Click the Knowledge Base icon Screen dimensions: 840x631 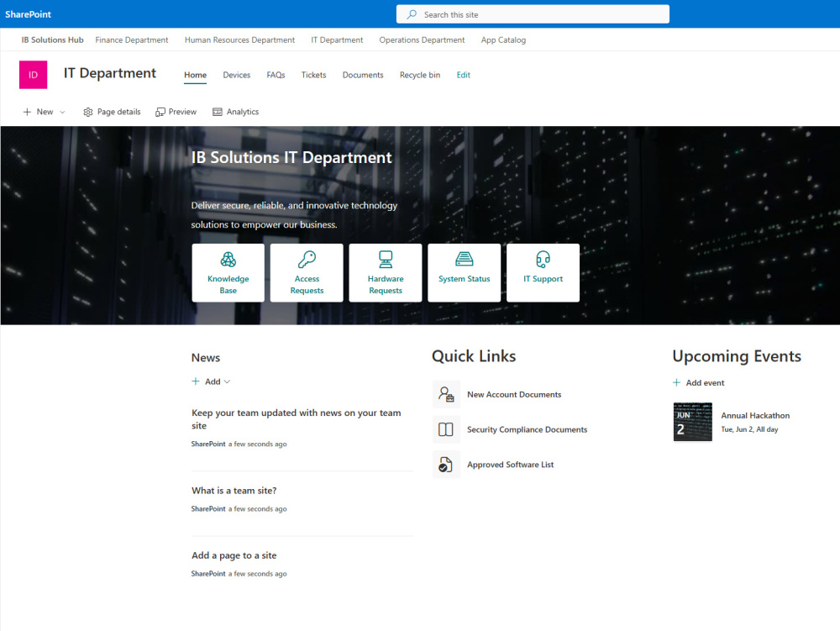[228, 260]
